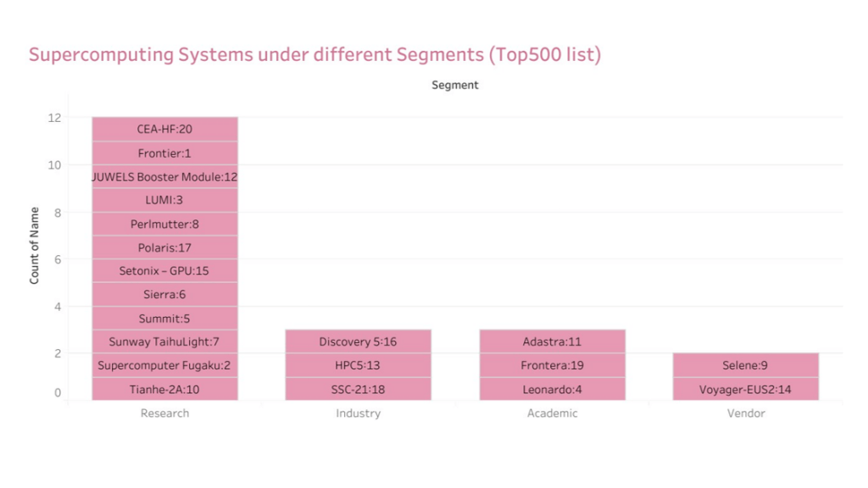Click the Research category axis label

[164, 413]
